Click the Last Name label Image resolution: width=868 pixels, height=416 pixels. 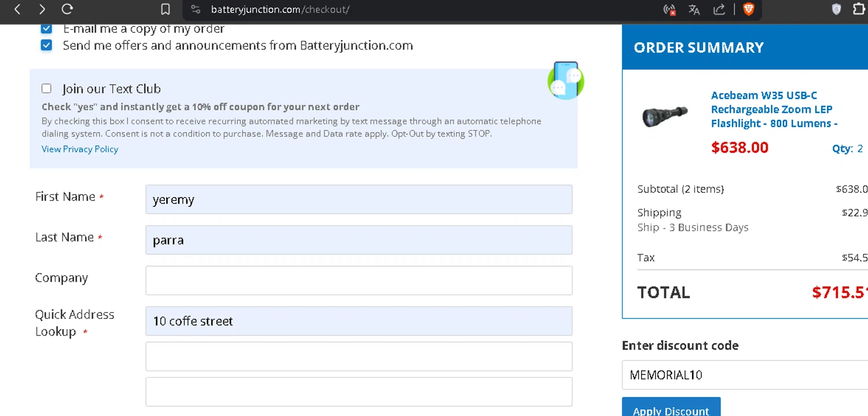[x=64, y=237]
